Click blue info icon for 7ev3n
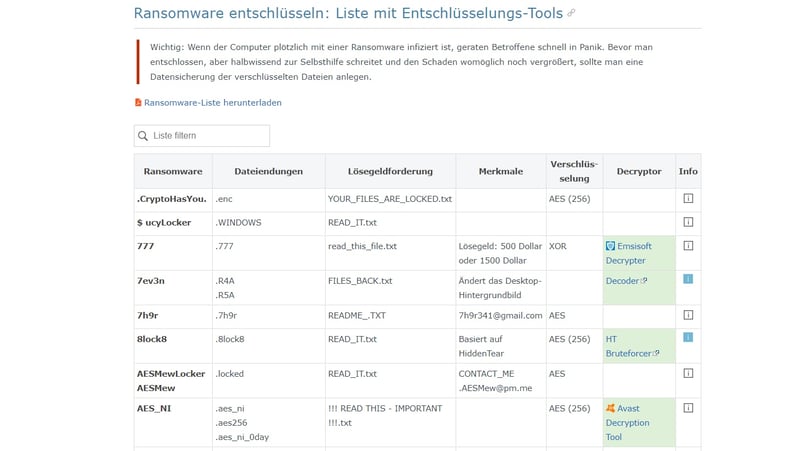The width and height of the screenshot is (800, 451). tap(688, 280)
